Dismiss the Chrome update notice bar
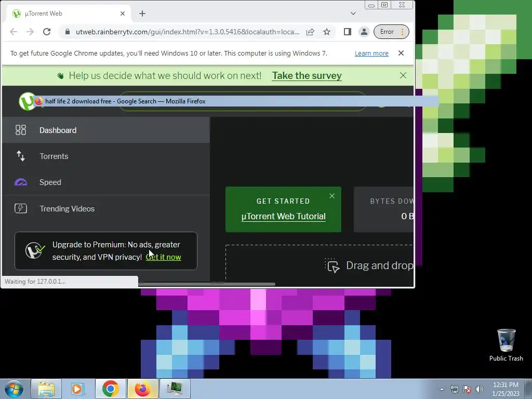Image resolution: width=532 pixels, height=399 pixels. pos(401,53)
